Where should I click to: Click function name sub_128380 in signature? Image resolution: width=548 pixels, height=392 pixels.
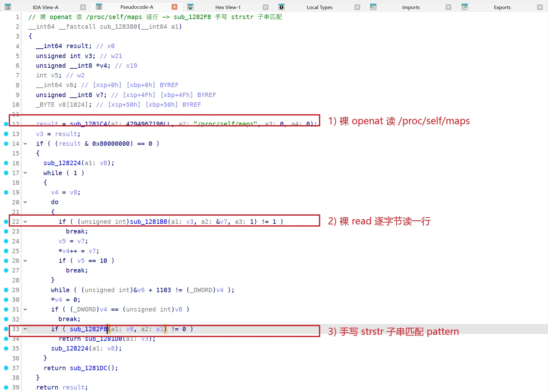(x=119, y=27)
